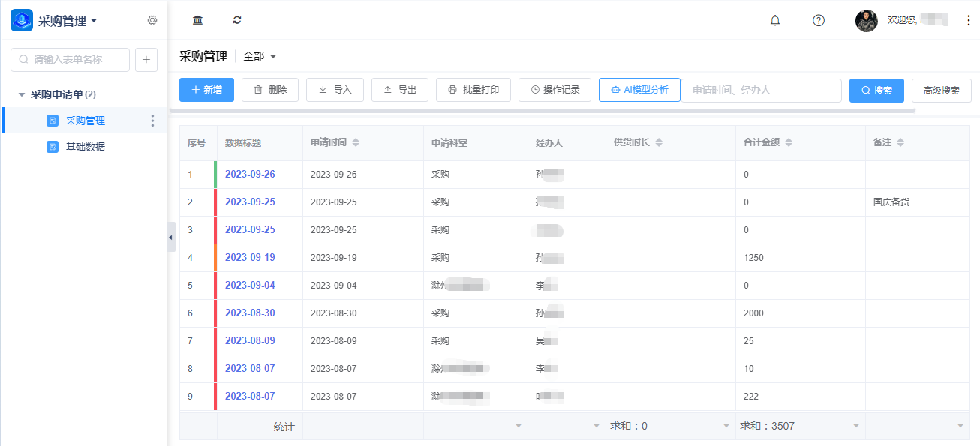Image resolution: width=980 pixels, height=446 pixels.
Task: Launch AI模型分析
Action: pos(639,90)
